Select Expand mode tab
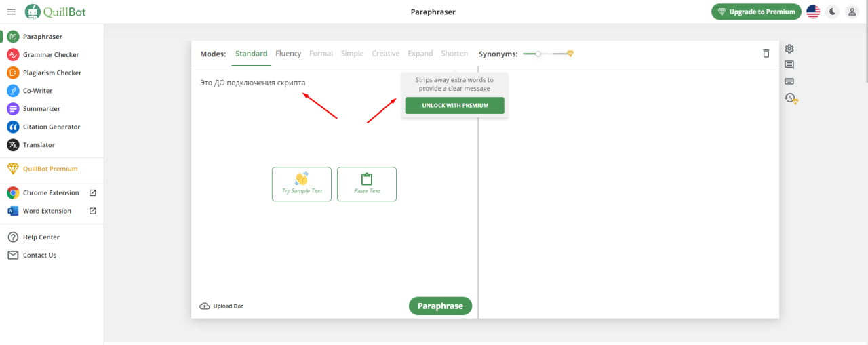 pyautogui.click(x=420, y=54)
